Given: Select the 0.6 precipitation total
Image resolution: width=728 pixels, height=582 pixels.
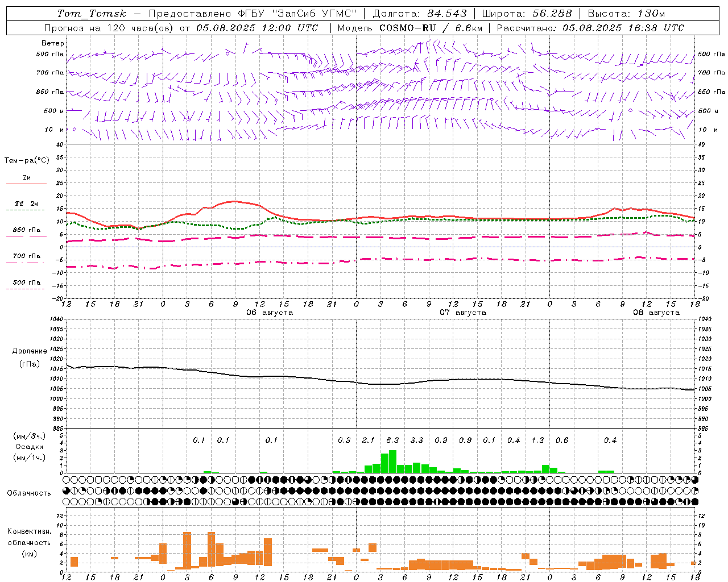Looking at the screenshot, I should coord(562,440).
